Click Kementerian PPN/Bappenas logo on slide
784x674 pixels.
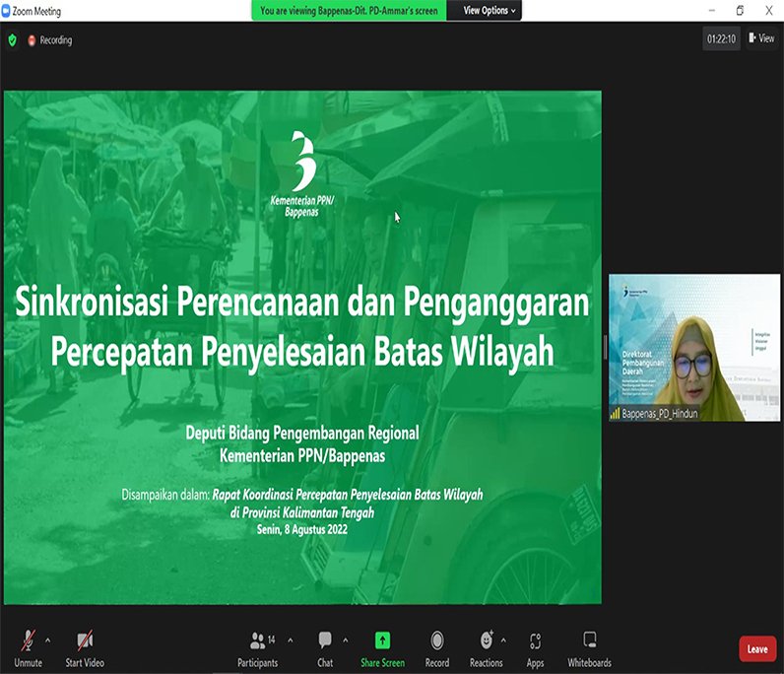[x=302, y=174]
